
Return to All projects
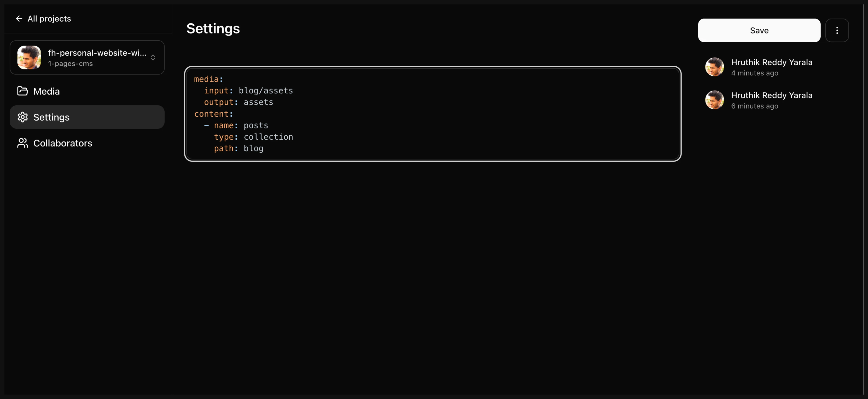tap(49, 19)
